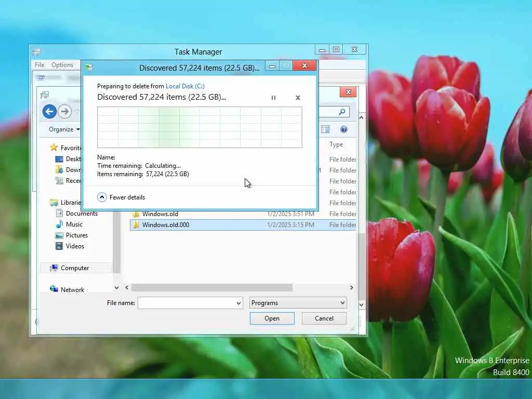Maximize the Task Manager window

[x=336, y=49]
